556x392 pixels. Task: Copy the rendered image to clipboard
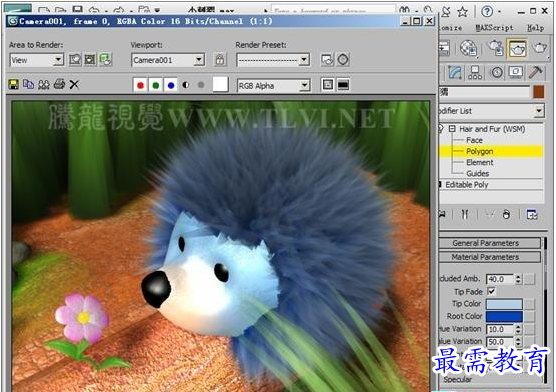28,84
